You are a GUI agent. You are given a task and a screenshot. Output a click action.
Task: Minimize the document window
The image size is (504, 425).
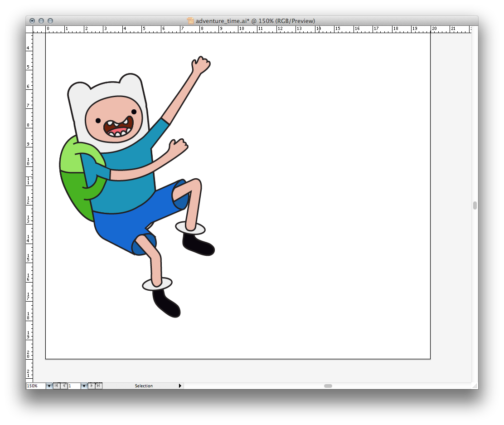[41, 21]
